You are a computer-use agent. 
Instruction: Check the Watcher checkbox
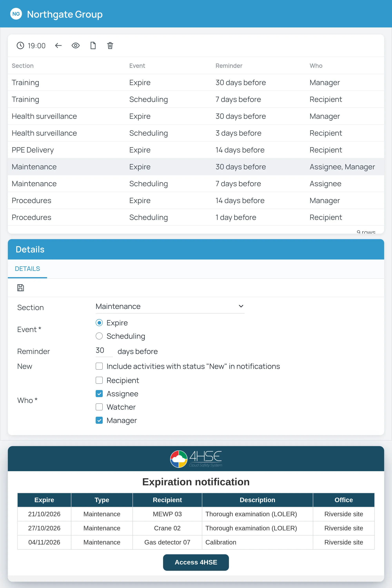(99, 407)
